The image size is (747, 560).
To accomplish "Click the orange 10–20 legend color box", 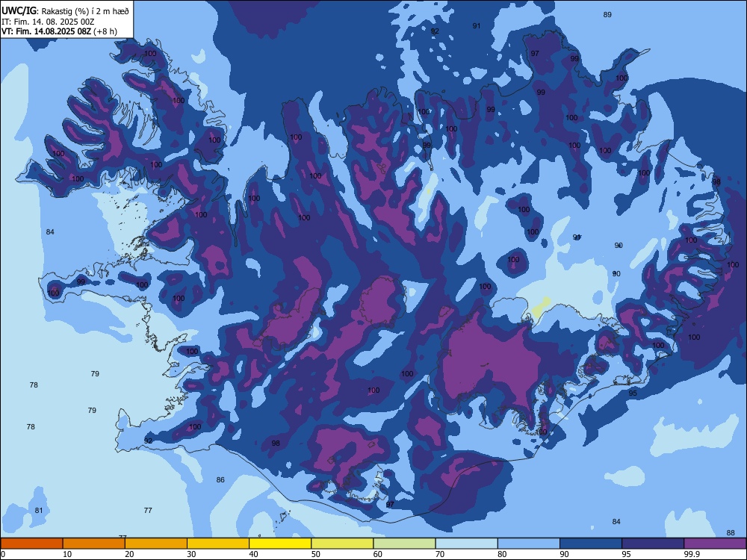I will pyautogui.click(x=94, y=544).
